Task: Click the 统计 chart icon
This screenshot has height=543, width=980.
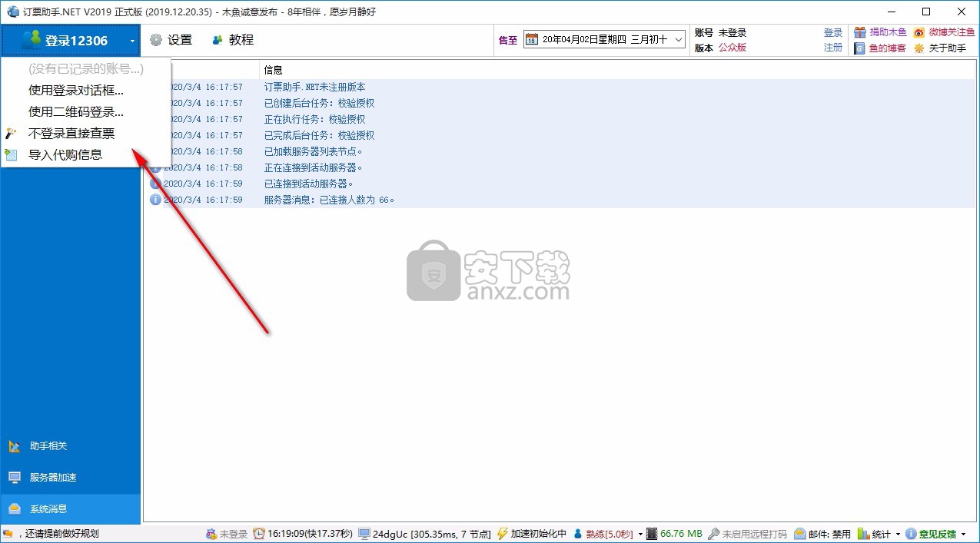Action: 863,534
